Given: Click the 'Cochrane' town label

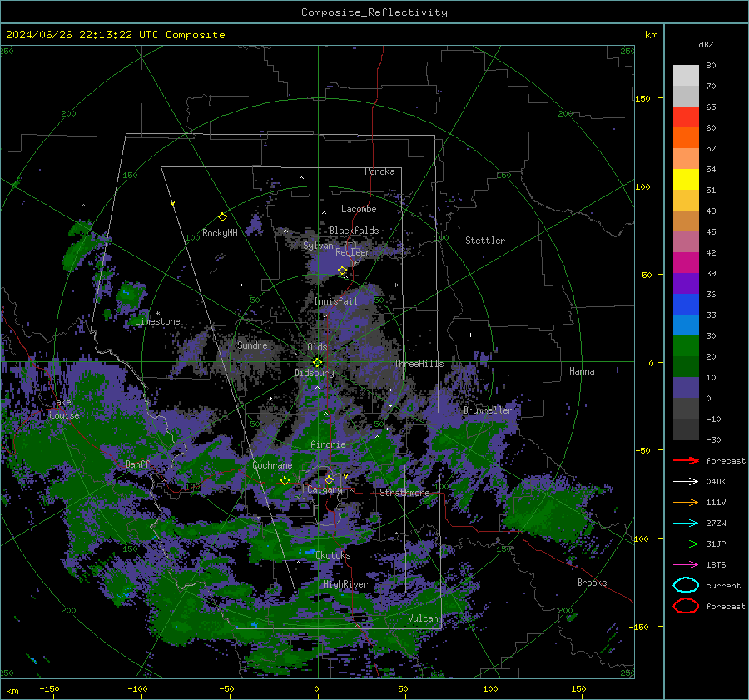Looking at the screenshot, I should (x=272, y=465).
